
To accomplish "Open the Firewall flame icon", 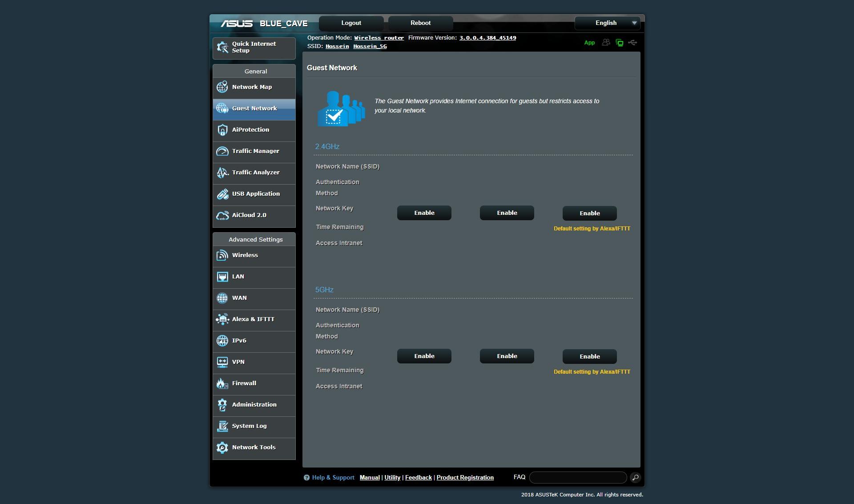I will click(x=222, y=383).
